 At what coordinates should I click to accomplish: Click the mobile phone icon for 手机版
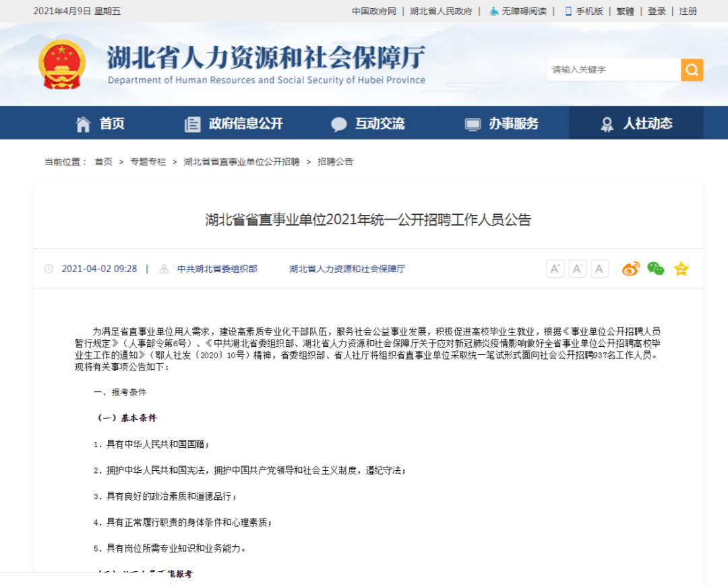click(x=568, y=11)
